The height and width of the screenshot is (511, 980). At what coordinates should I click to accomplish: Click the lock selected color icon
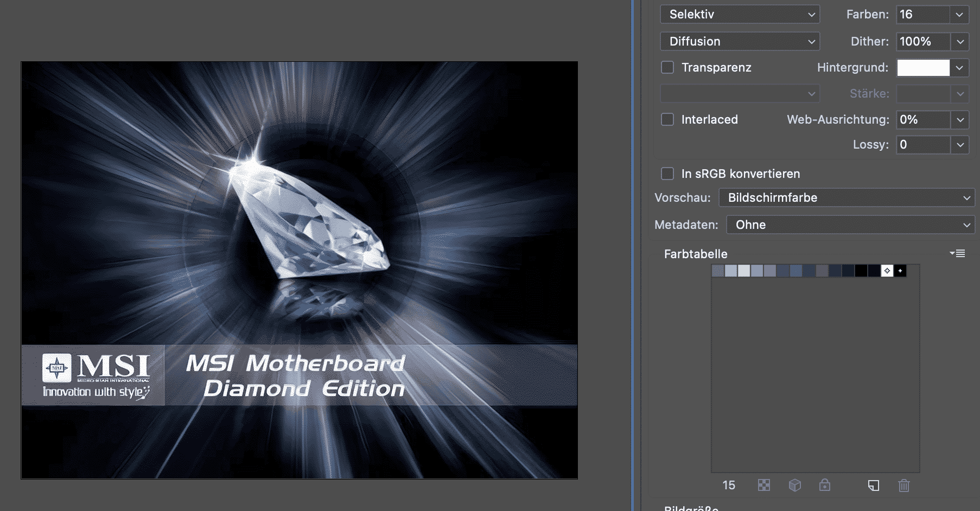[825, 485]
